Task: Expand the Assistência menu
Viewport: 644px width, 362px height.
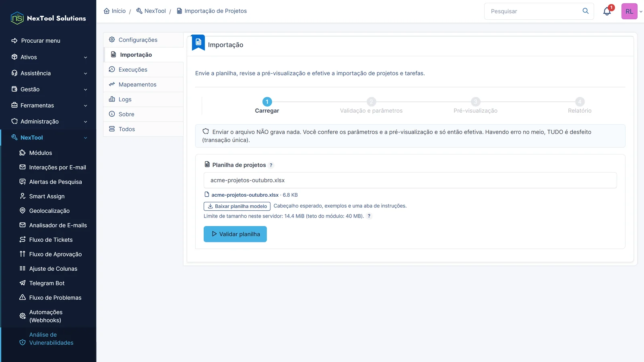Action: point(49,73)
